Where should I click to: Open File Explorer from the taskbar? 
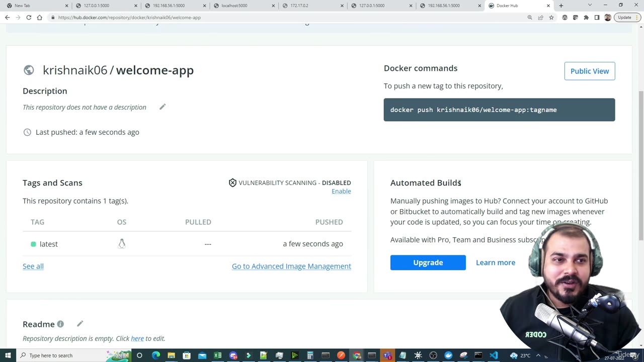pos(171,355)
